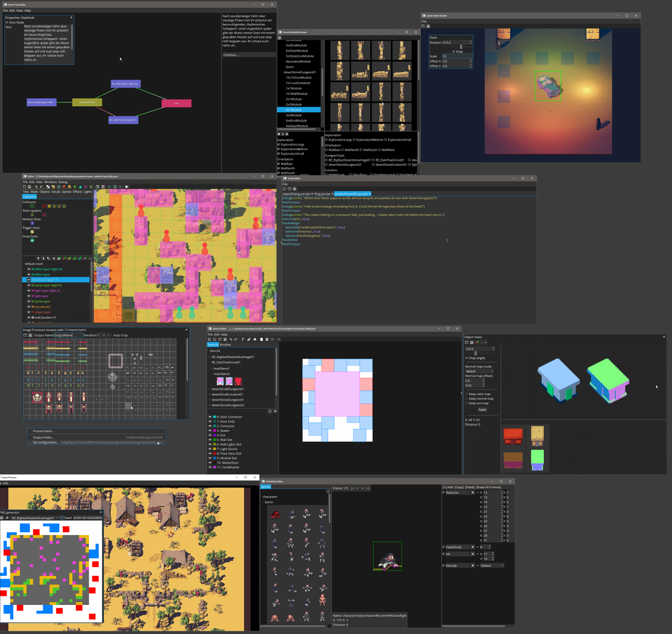This screenshot has height=634, width=672.
Task: Click [Paste All Frames] in MetaData Editor
Action: [x=488, y=487]
